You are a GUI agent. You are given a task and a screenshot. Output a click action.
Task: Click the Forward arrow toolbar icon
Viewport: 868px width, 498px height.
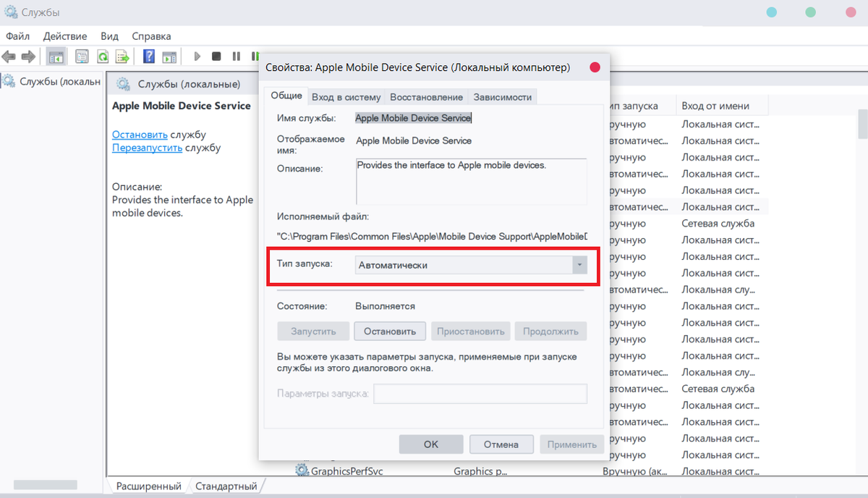(29, 56)
